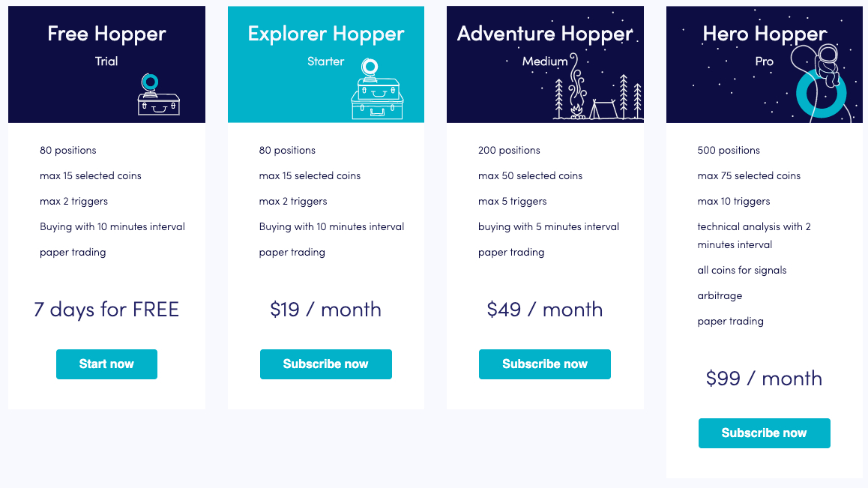The width and height of the screenshot is (868, 488).
Task: Click the arbitrage feature in Hero plan
Action: tap(720, 296)
